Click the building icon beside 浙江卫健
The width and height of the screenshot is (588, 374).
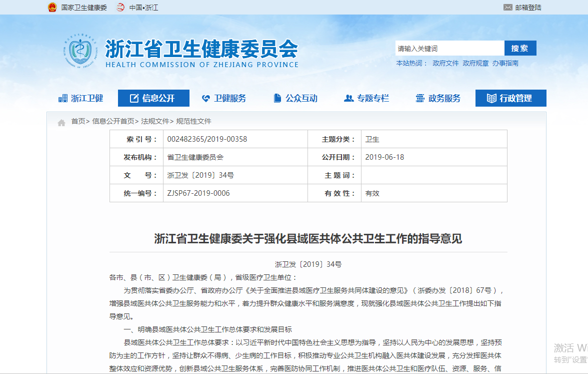click(x=63, y=98)
